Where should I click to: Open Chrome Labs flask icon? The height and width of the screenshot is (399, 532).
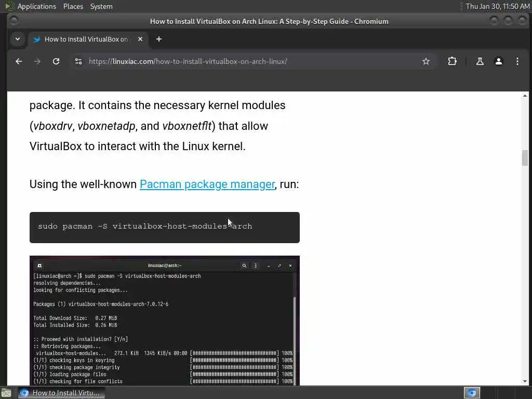point(480,61)
